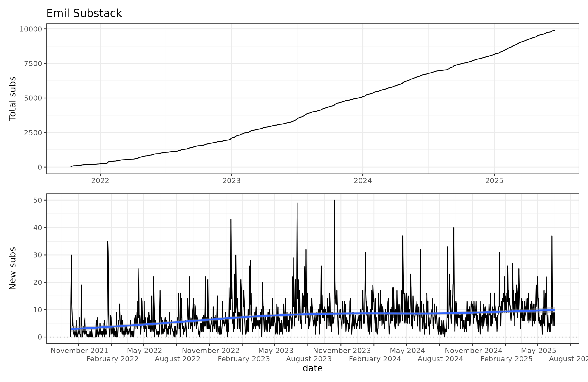
Task: Click the 'New subs' y-axis title
Action: pyautogui.click(x=12, y=268)
